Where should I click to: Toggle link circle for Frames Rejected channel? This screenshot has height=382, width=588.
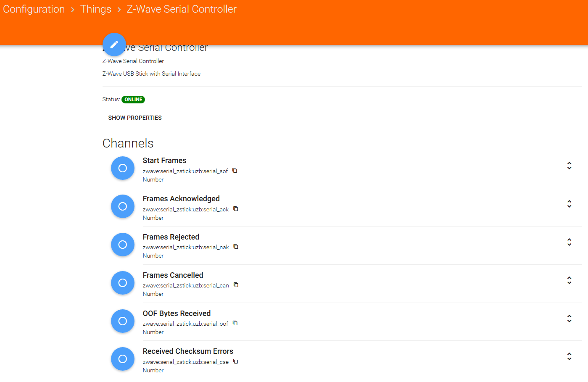123,245
